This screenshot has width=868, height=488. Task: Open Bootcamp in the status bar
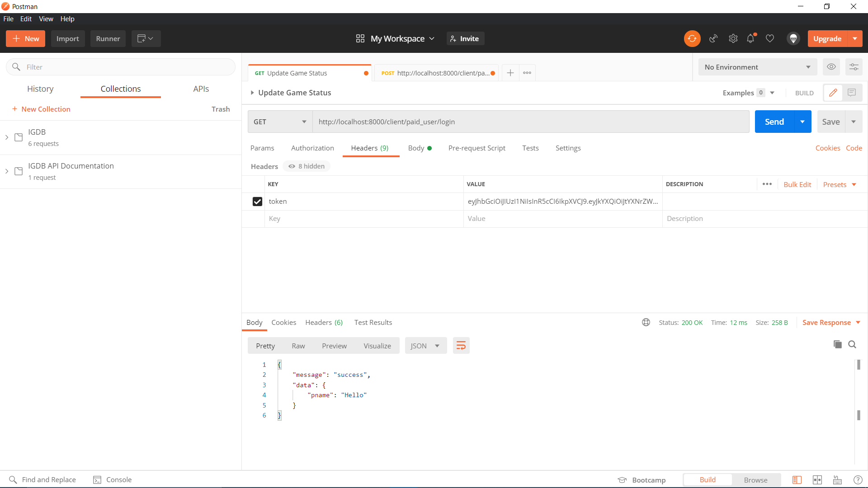pos(642,480)
